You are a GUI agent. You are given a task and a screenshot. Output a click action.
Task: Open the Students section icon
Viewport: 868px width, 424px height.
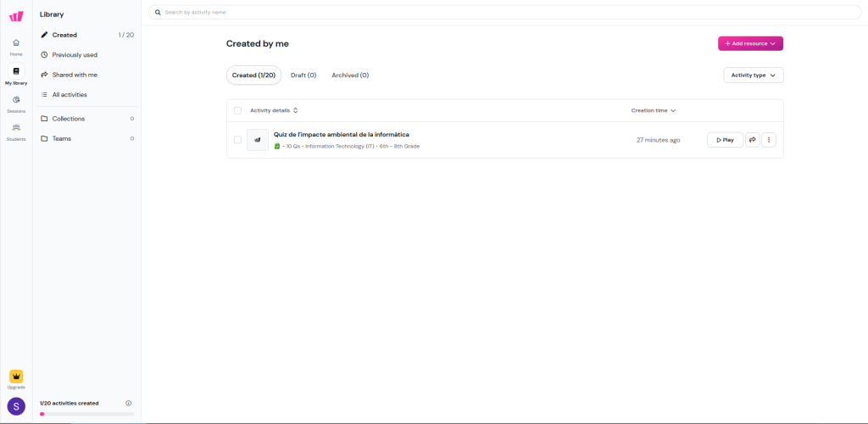click(x=16, y=128)
